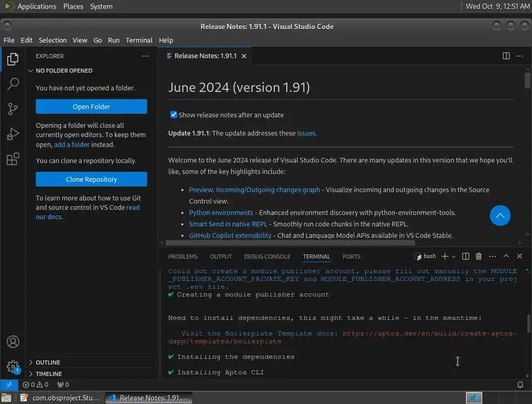Open the File menu
The height and width of the screenshot is (404, 532).
[x=9, y=40]
